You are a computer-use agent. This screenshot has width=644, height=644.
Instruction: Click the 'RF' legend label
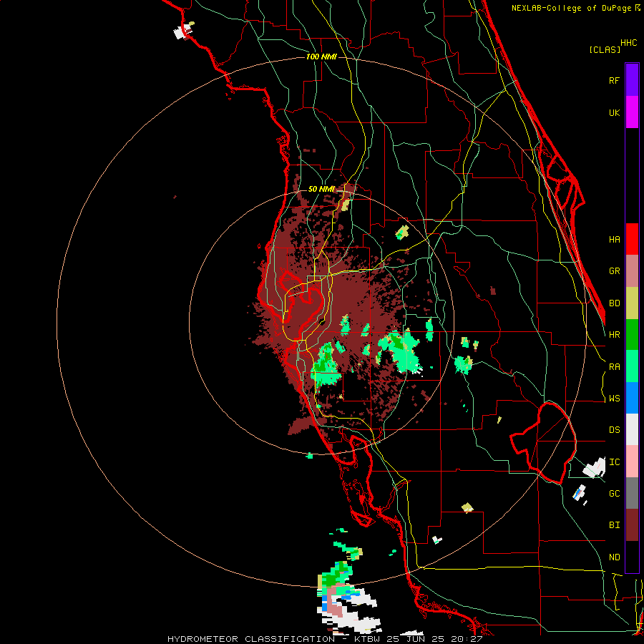[614, 80]
